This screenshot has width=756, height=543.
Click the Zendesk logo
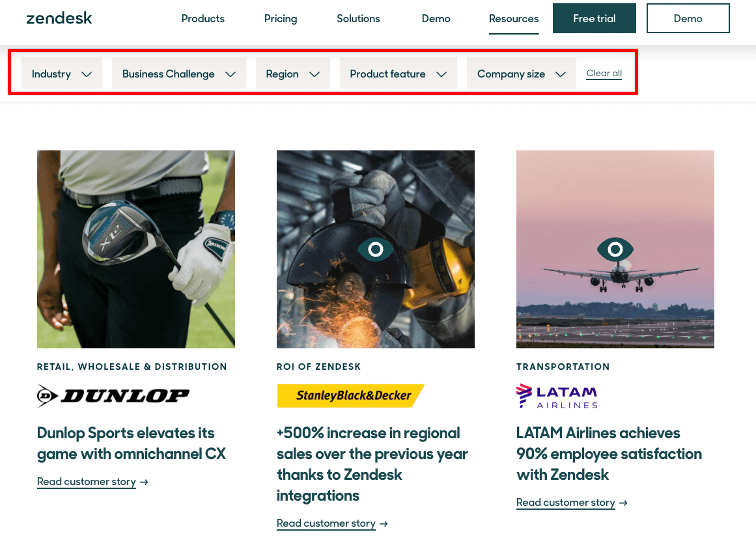[x=59, y=18]
